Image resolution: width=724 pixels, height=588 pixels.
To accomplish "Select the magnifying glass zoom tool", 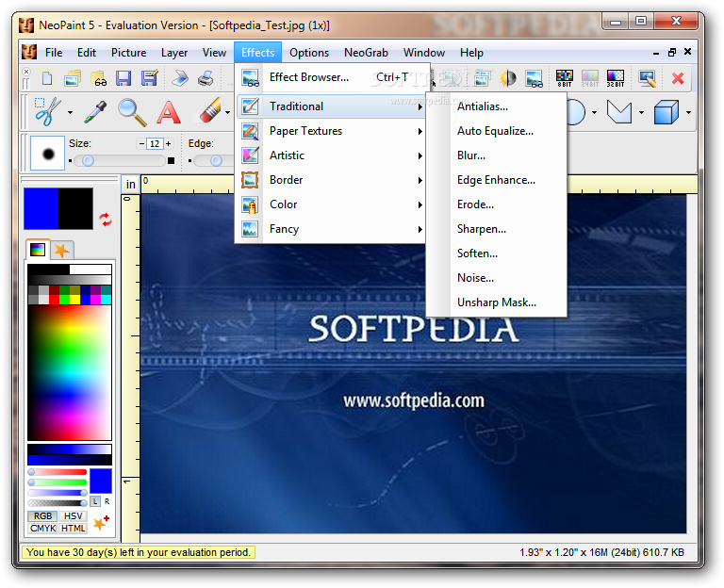I will point(132,112).
